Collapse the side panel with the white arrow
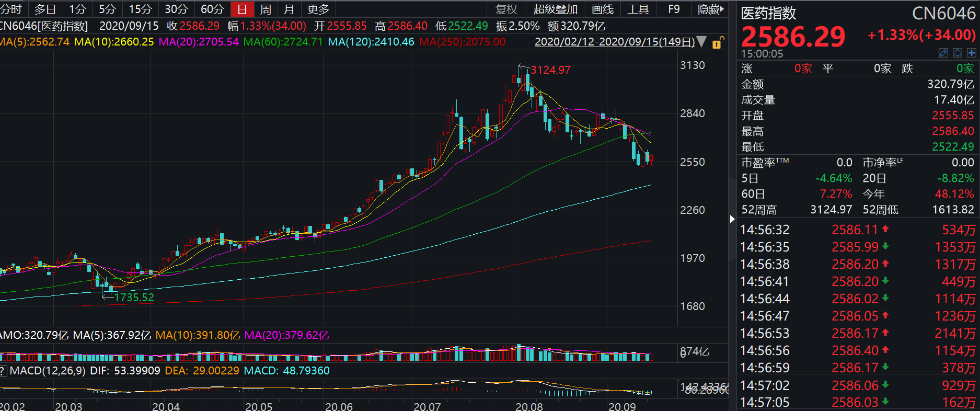This screenshot has height=411, width=980. click(732, 219)
